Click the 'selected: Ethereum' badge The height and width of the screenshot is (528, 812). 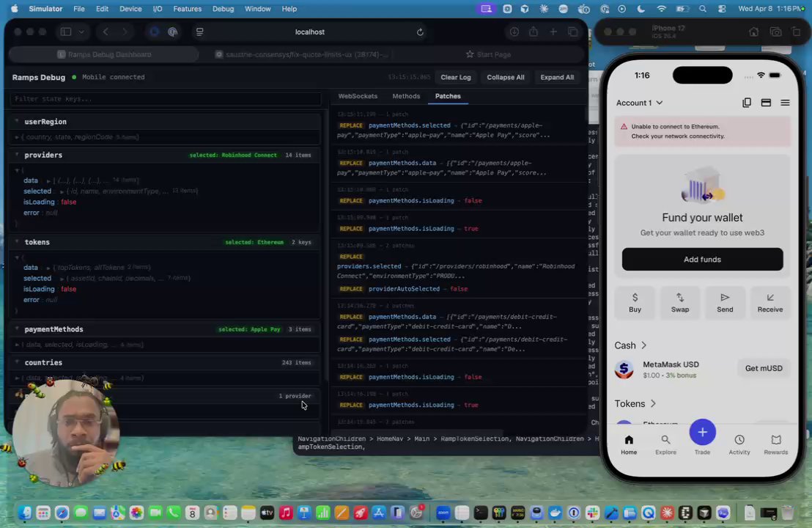(x=254, y=243)
